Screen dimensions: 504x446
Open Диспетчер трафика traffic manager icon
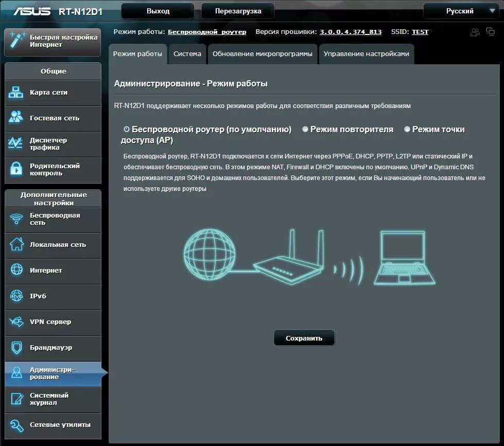[x=16, y=143]
